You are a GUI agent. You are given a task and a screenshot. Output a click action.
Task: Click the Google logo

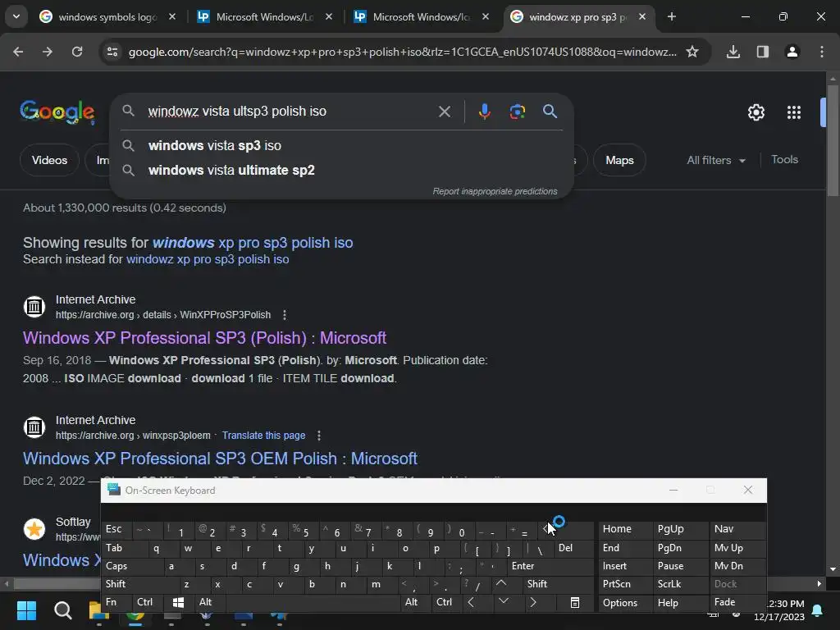pos(57,112)
